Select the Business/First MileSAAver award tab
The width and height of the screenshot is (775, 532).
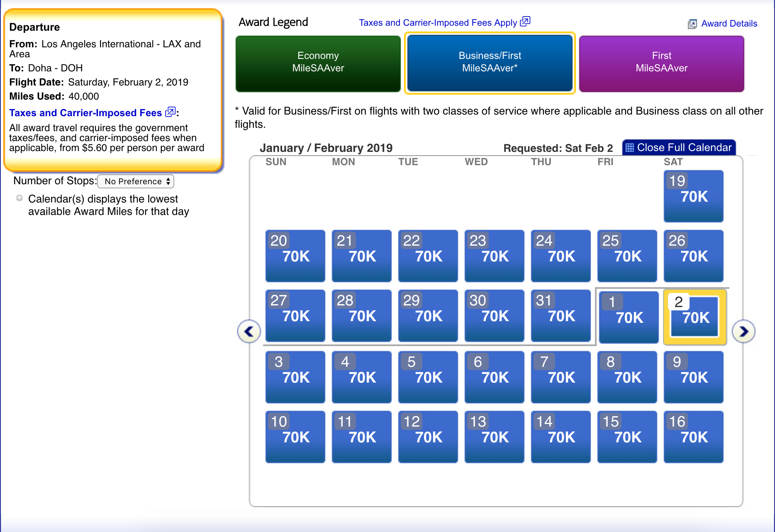[490, 63]
